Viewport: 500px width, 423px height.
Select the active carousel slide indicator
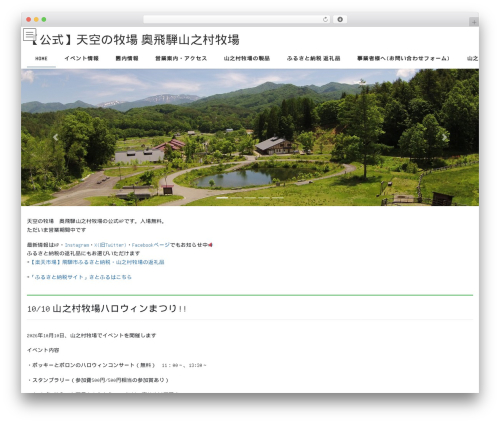click(x=222, y=198)
